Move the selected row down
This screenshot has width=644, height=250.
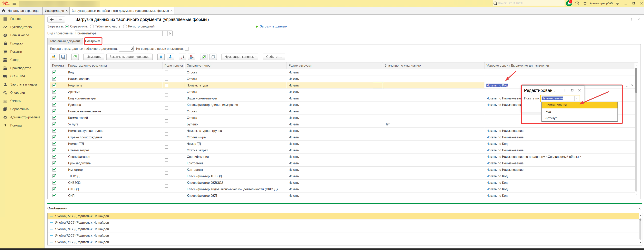pyautogui.click(x=170, y=57)
